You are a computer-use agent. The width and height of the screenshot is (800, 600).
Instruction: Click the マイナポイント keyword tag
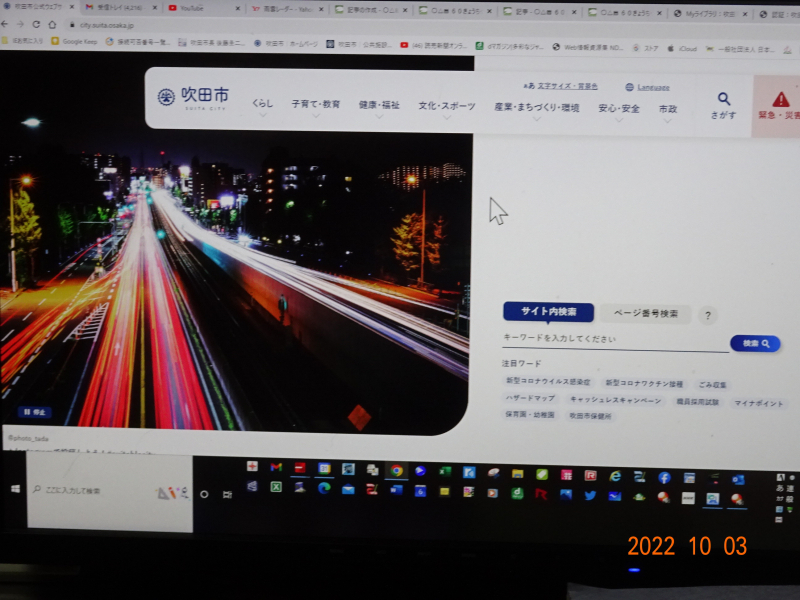[x=758, y=403]
